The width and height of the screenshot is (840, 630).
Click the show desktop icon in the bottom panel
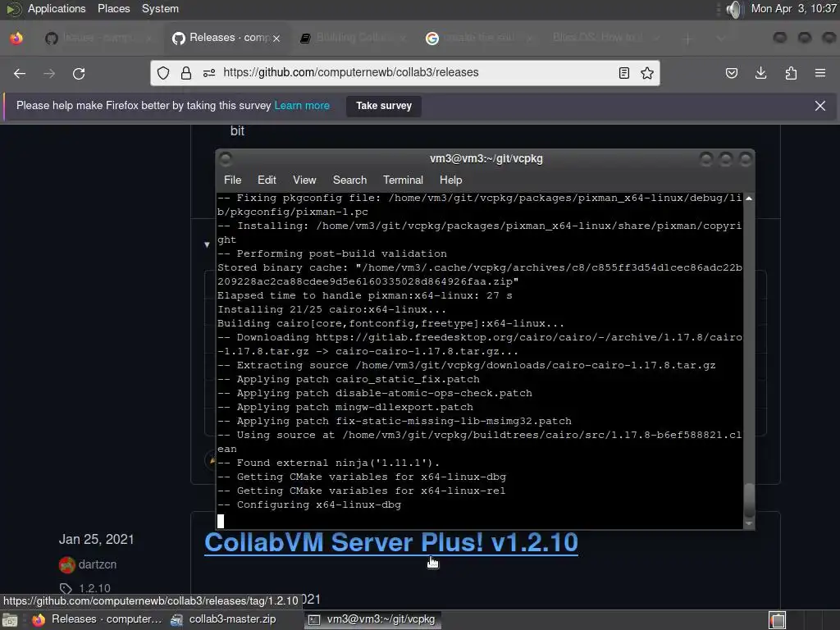pyautogui.click(x=10, y=620)
